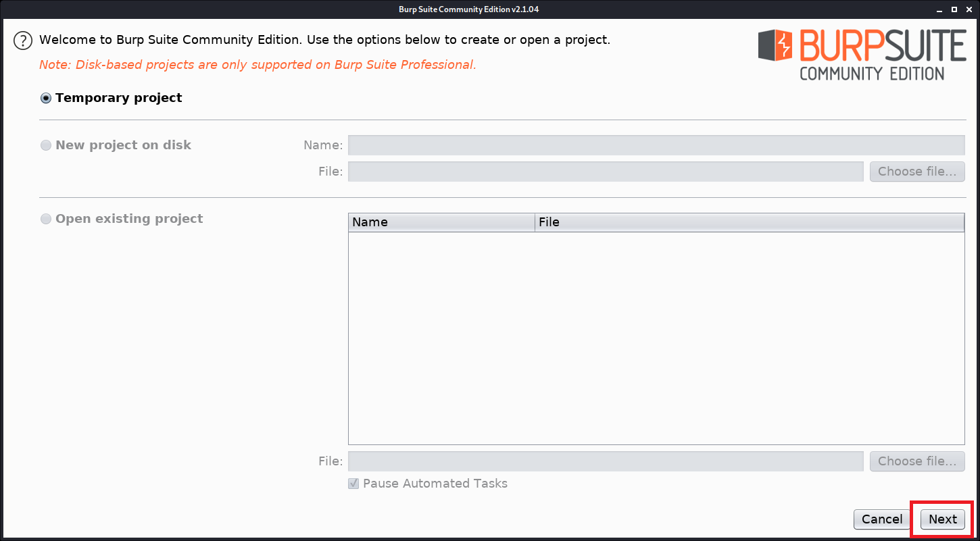Click the Name column header
This screenshot has width=980, height=541.
[x=441, y=222]
